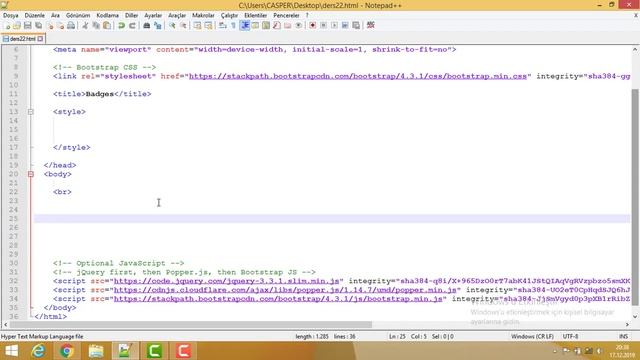Viewport: 640px width, 360px height.
Task: Click the horizontal scrollbar thumb
Action: coord(191,324)
